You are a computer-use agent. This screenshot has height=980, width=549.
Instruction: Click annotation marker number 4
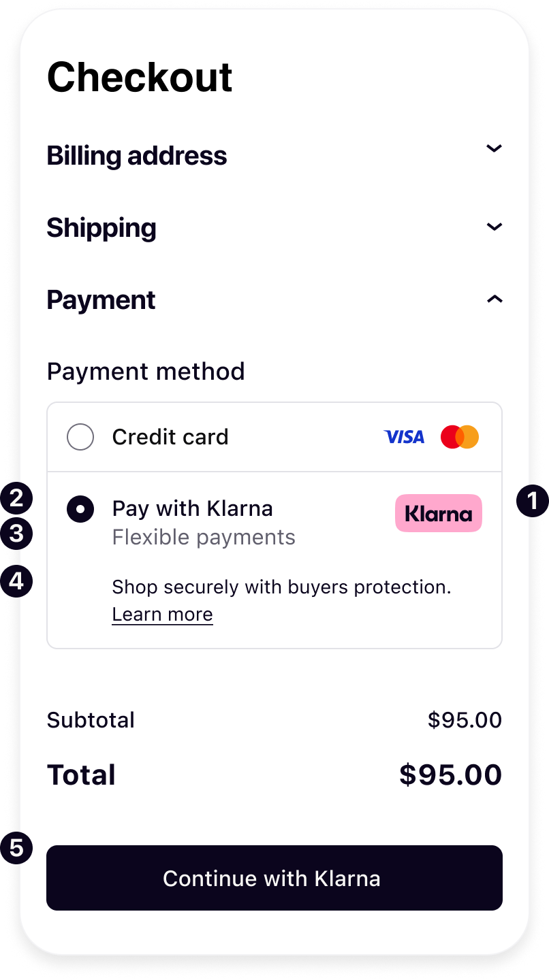tap(16, 581)
